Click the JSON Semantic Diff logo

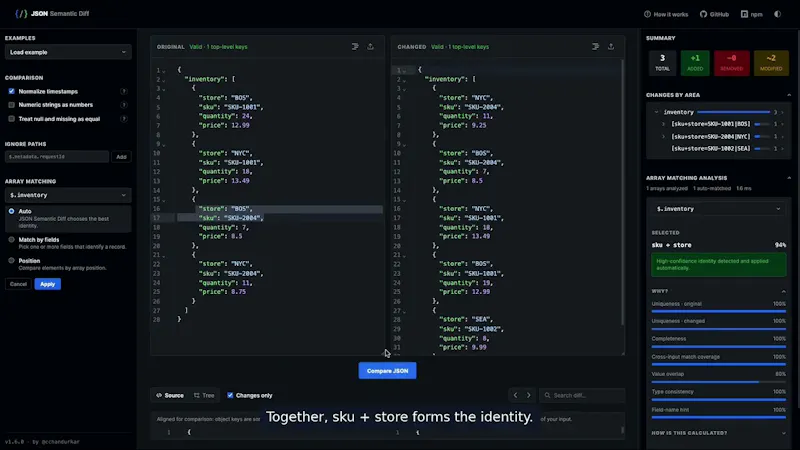pos(52,14)
